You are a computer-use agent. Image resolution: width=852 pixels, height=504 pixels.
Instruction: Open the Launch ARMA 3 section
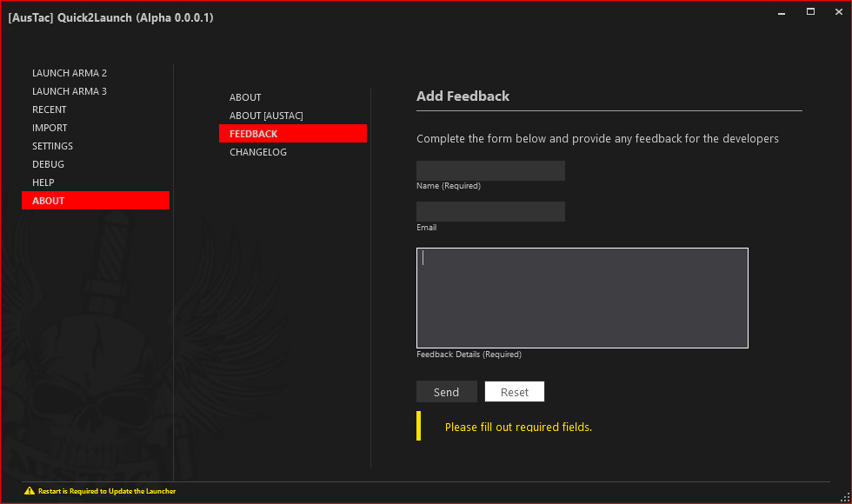click(95, 91)
